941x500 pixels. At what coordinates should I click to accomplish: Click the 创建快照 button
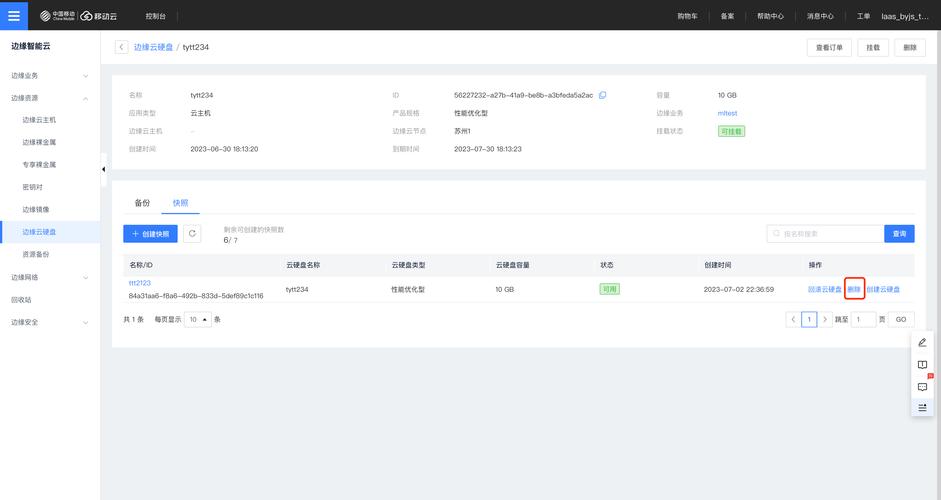coord(150,233)
